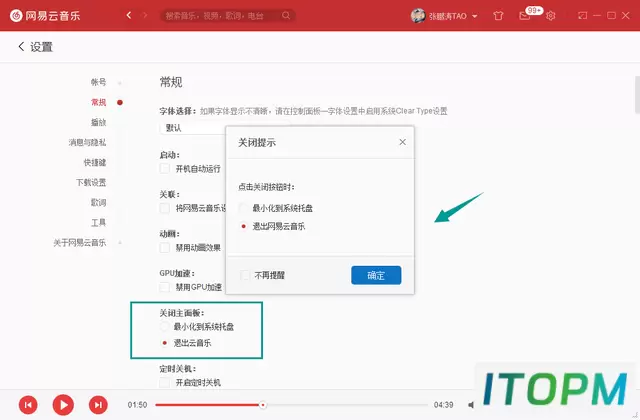The image size is (640, 420).
Task: Select 最小化到系统托盘 under 关闭主面板
Action: tap(164, 327)
